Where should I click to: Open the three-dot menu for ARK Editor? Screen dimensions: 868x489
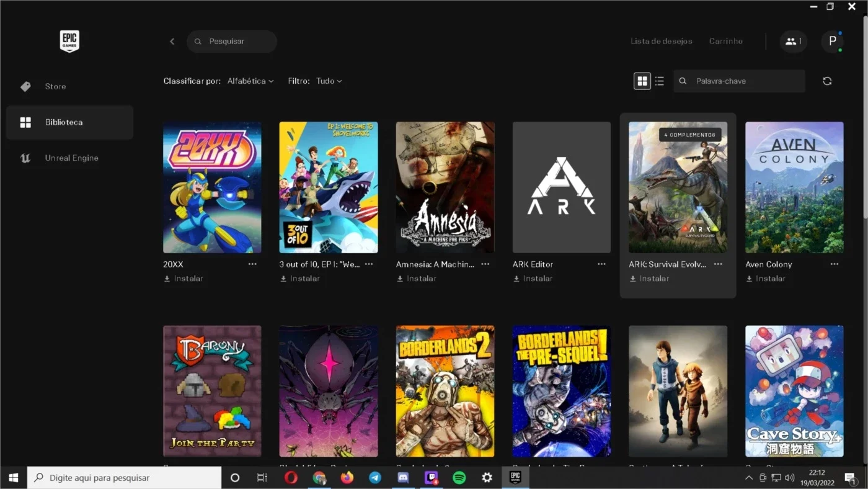[601, 264]
